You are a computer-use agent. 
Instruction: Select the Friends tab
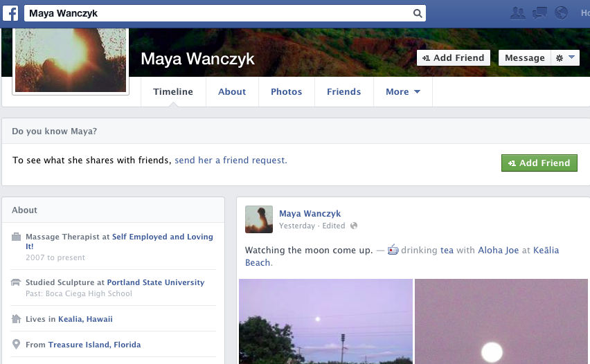(343, 91)
